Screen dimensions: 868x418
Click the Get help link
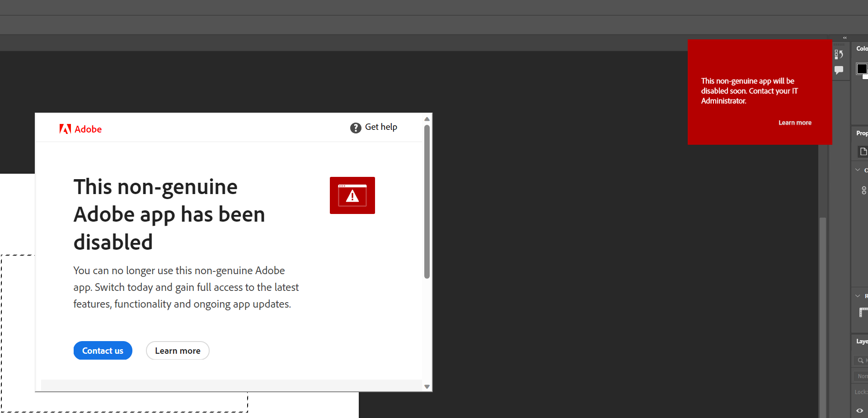(x=381, y=127)
